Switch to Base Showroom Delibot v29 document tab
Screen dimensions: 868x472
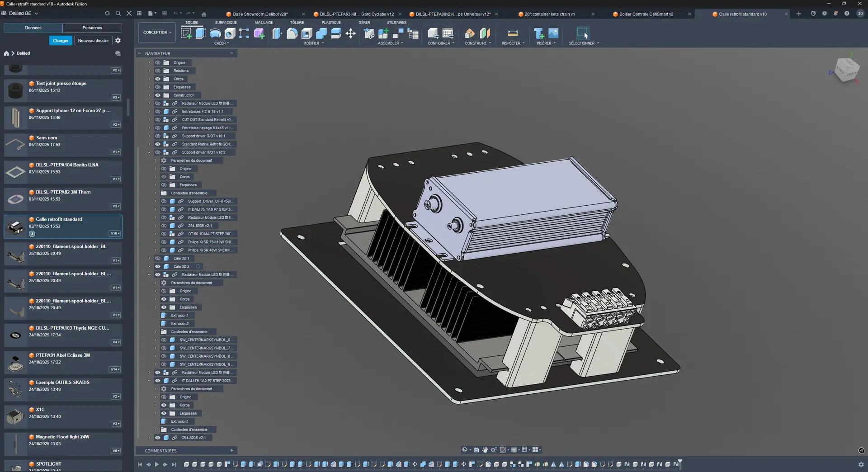coord(260,14)
